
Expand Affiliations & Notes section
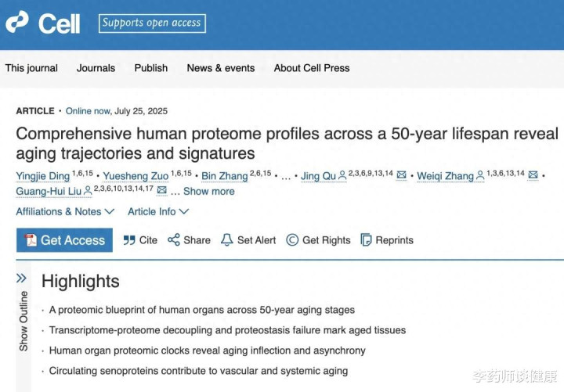[66, 211]
